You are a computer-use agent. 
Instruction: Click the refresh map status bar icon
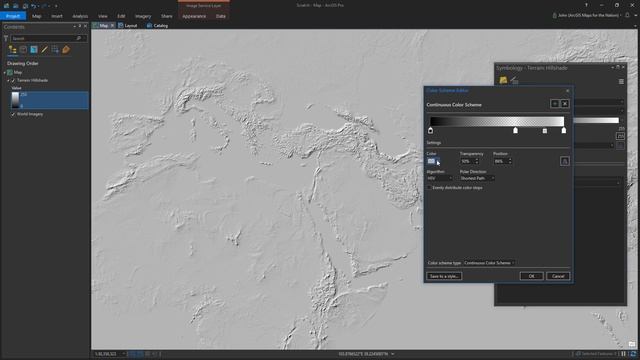click(x=633, y=354)
